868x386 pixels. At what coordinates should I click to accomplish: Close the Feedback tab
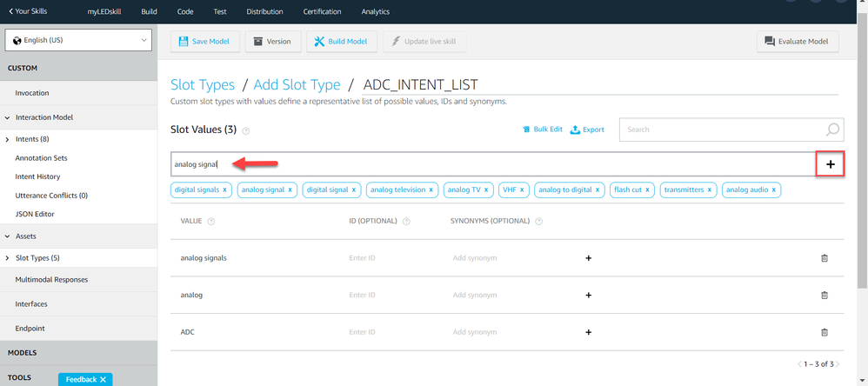[103, 380]
